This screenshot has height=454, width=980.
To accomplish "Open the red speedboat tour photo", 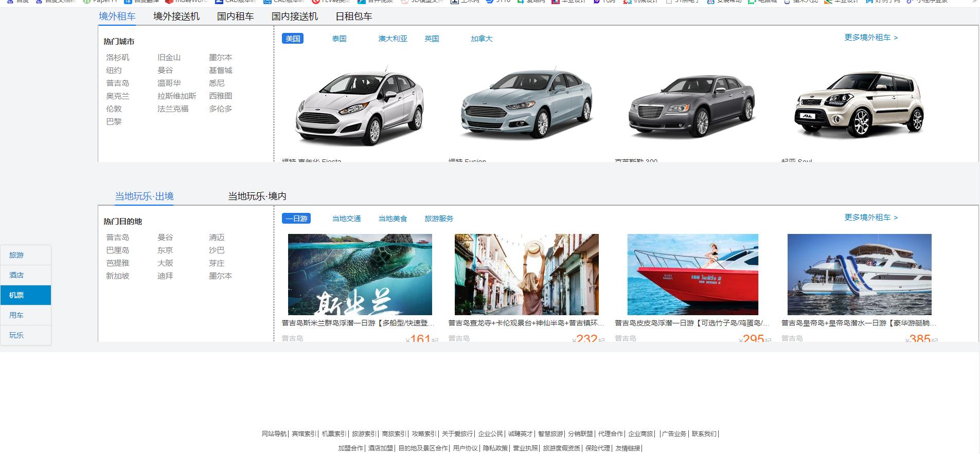I will (693, 275).
